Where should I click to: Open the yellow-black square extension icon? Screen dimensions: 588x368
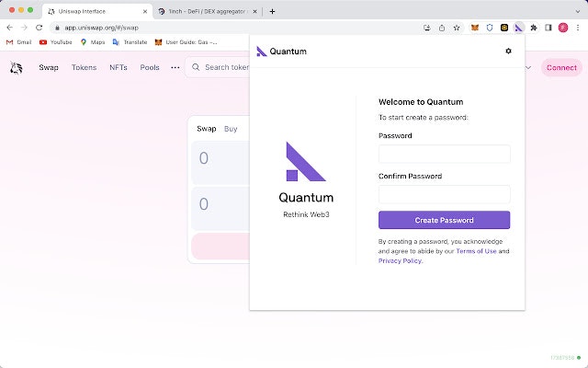504,28
